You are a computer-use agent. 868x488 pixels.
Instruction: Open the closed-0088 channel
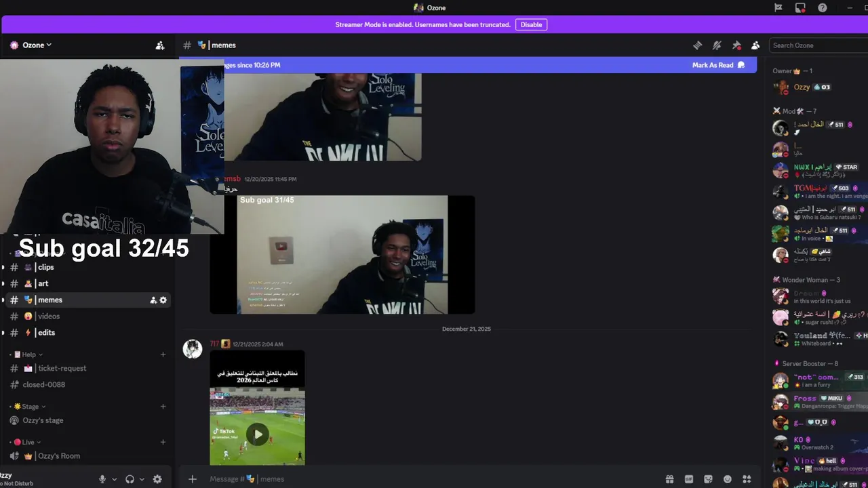click(88, 384)
